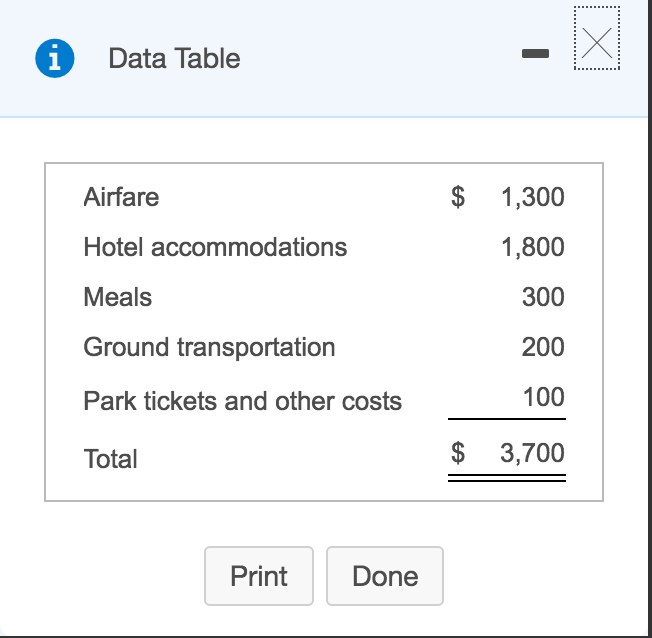Viewport: 652px width, 638px height.
Task: Click the dollar sign beside Total amount
Action: tap(458, 453)
